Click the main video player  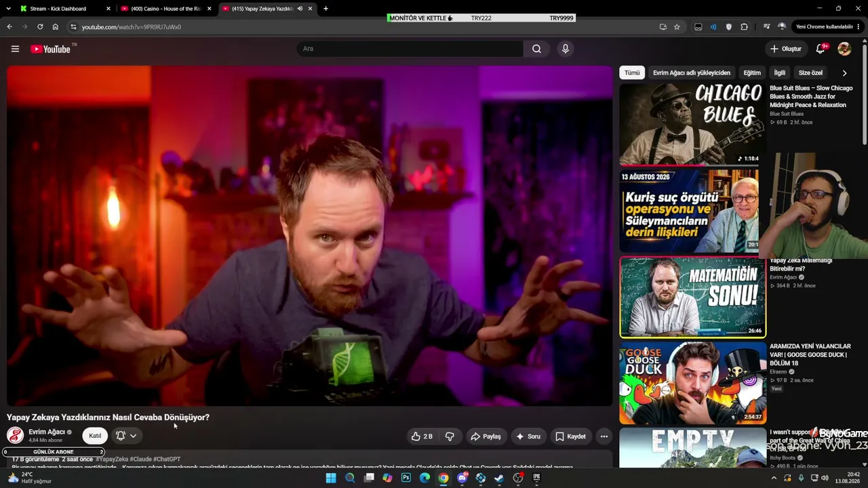[310, 236]
